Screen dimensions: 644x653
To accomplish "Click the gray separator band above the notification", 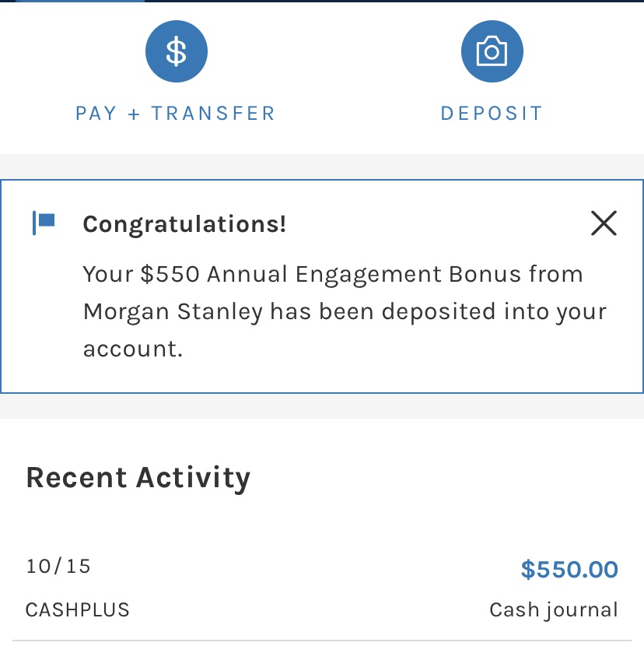I will pos(322,166).
